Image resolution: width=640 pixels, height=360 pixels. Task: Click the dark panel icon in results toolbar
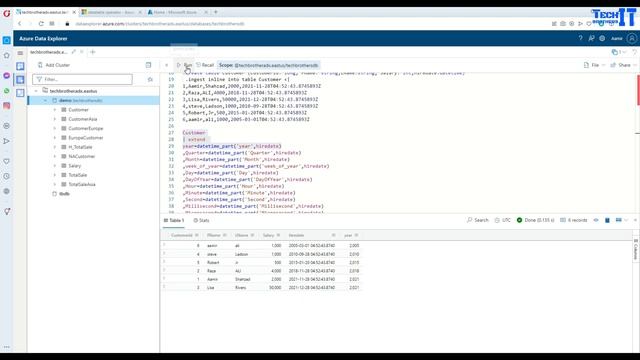click(607, 220)
